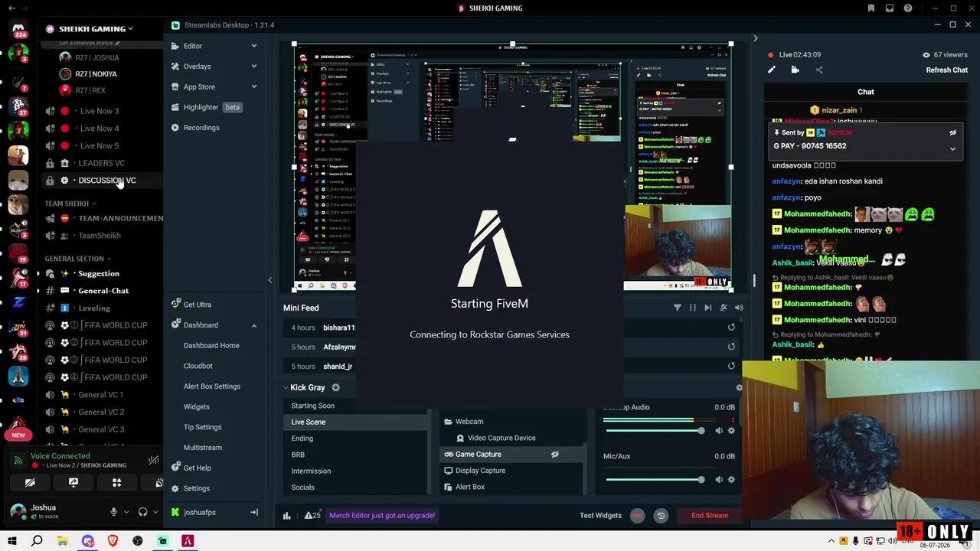Click the chat edit pencil icon
Screen dimensions: 980x551
(772, 70)
